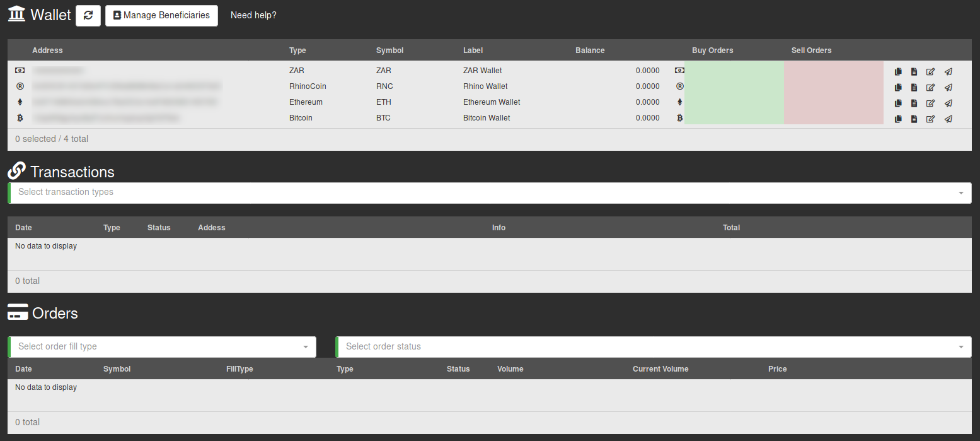
Task: Edit the Ethereum Wallet label
Action: (x=930, y=103)
